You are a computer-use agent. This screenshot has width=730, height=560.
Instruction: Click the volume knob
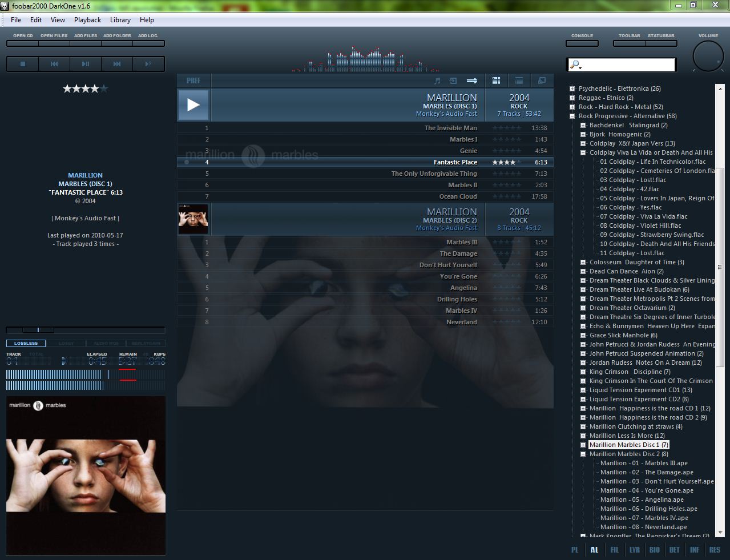tap(708, 57)
